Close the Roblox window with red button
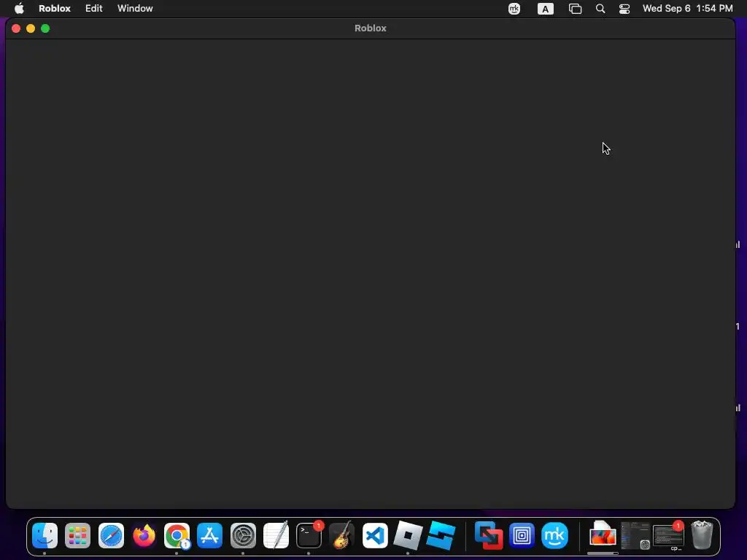 pos(16,28)
